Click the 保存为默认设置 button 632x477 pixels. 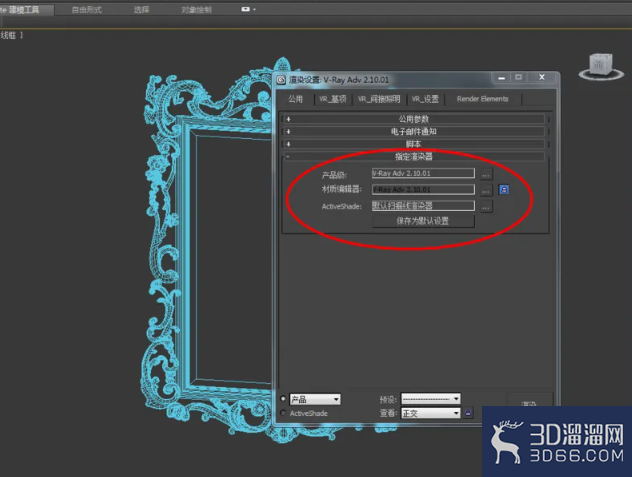(423, 221)
